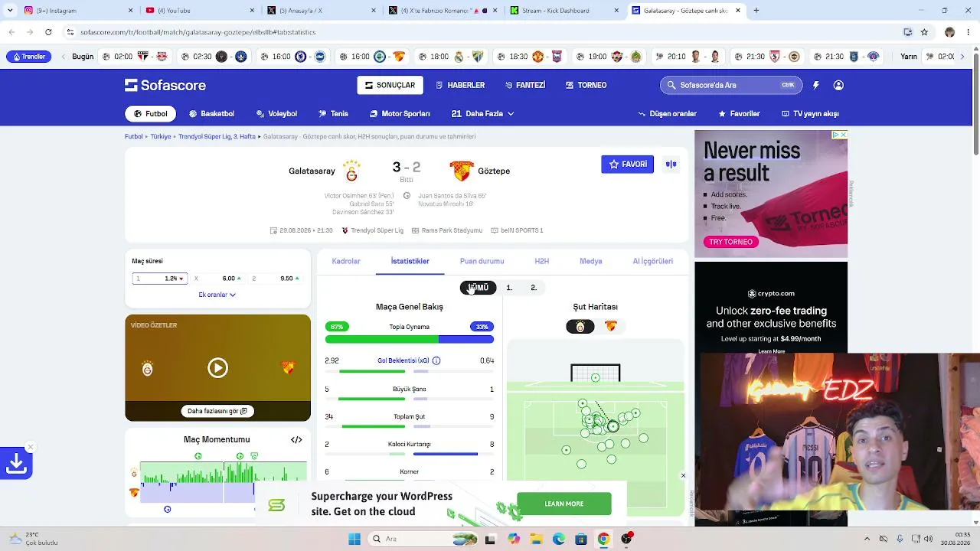Open TORNEO section
The image size is (980, 551).
[586, 85]
